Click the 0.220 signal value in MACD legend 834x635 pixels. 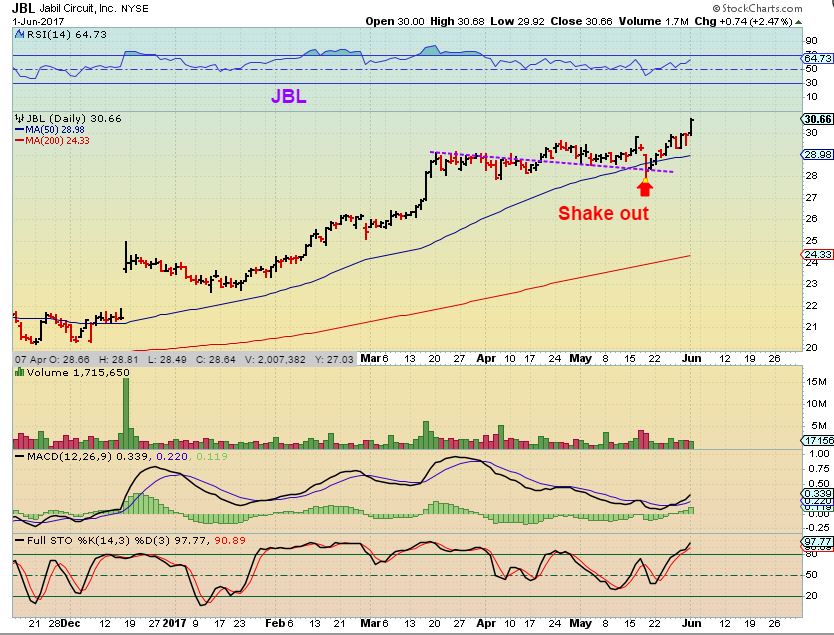coord(171,456)
